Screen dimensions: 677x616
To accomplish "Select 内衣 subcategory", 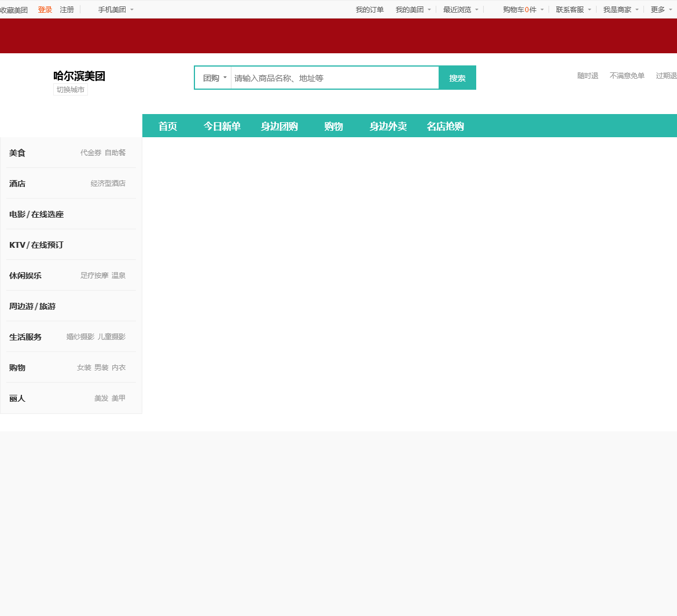I will click(x=118, y=367).
